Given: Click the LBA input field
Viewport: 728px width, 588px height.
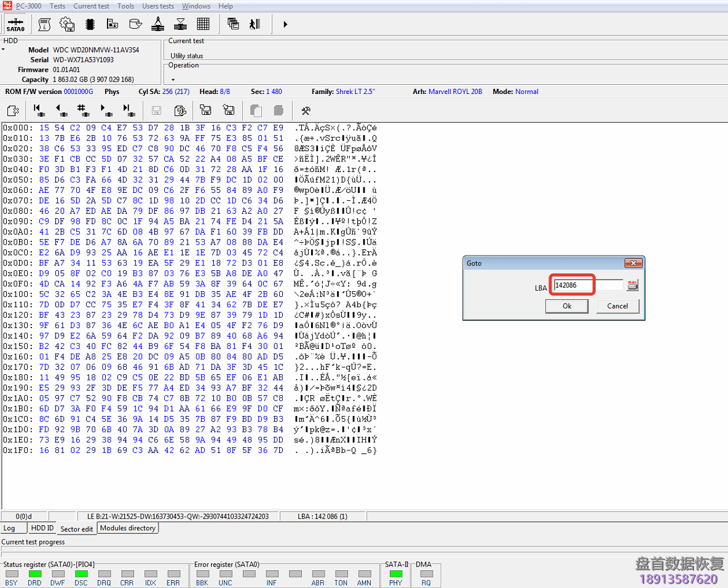Looking at the screenshot, I should point(587,285).
